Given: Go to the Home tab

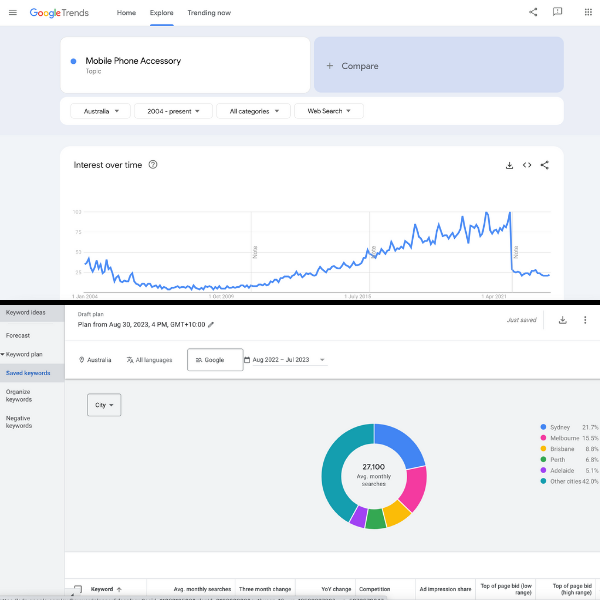Looking at the screenshot, I should [x=126, y=13].
